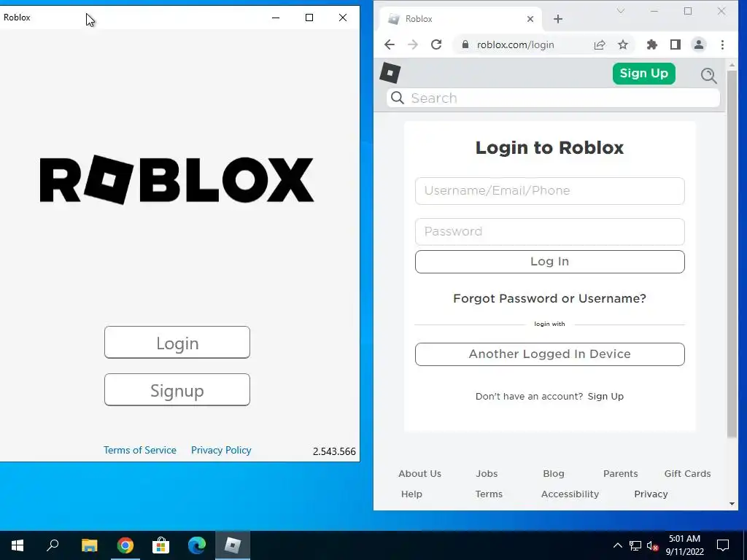Image resolution: width=747 pixels, height=560 pixels.
Task: Open Terms of Service link in Roblox app
Action: coord(140,450)
